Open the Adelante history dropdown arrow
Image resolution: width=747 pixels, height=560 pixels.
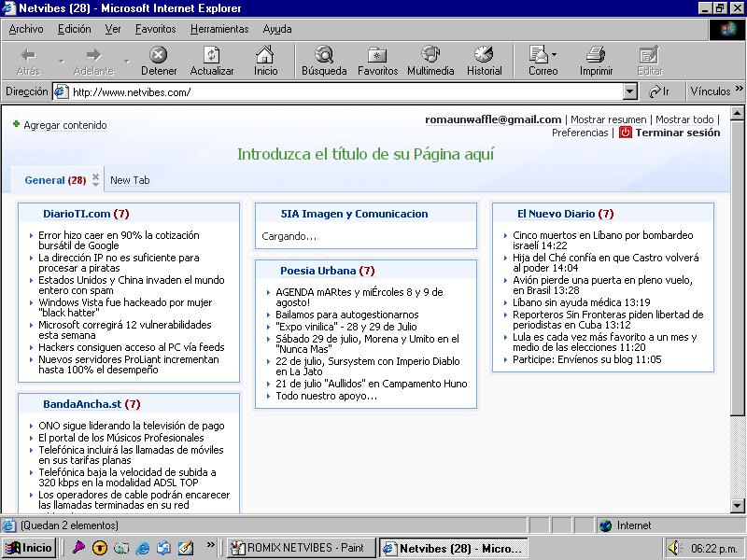(x=127, y=62)
